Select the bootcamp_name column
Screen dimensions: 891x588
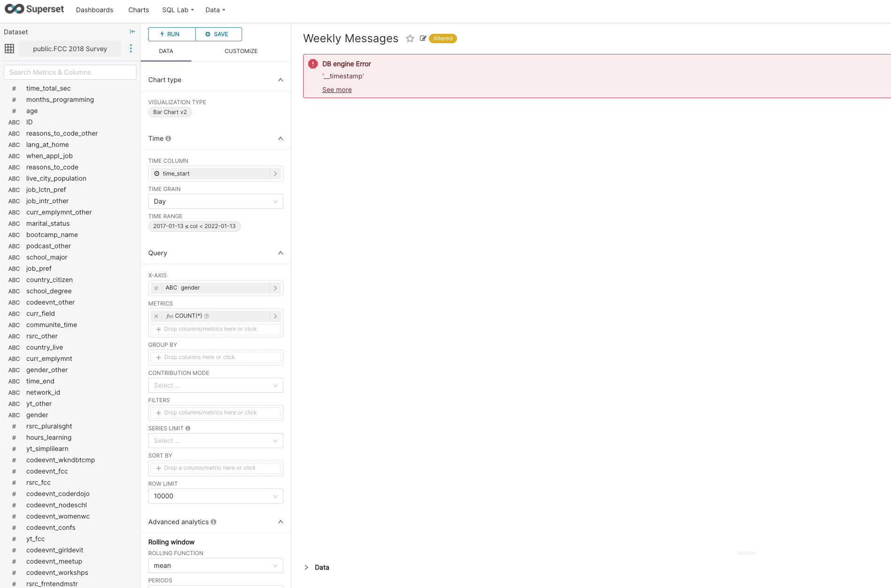tap(52, 235)
